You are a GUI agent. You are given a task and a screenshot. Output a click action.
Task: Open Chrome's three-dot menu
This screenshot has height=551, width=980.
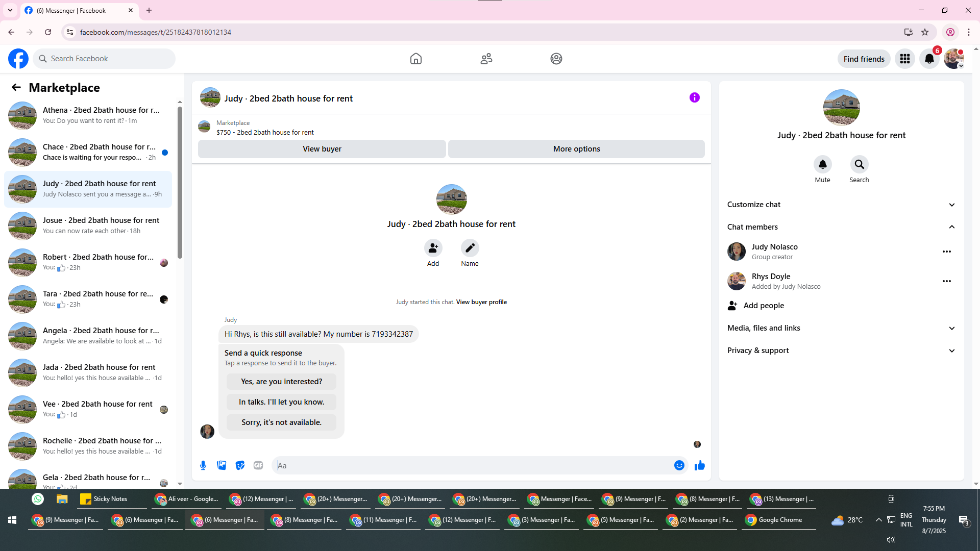969,32
